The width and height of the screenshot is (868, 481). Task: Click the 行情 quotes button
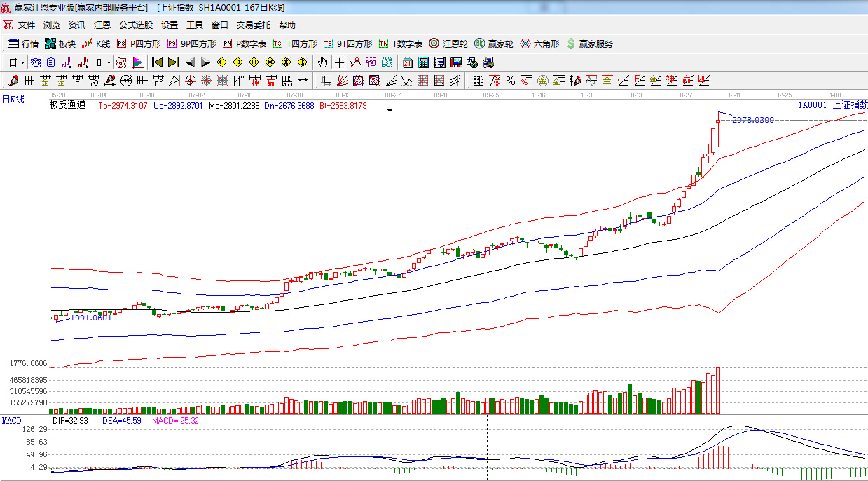click(x=23, y=43)
